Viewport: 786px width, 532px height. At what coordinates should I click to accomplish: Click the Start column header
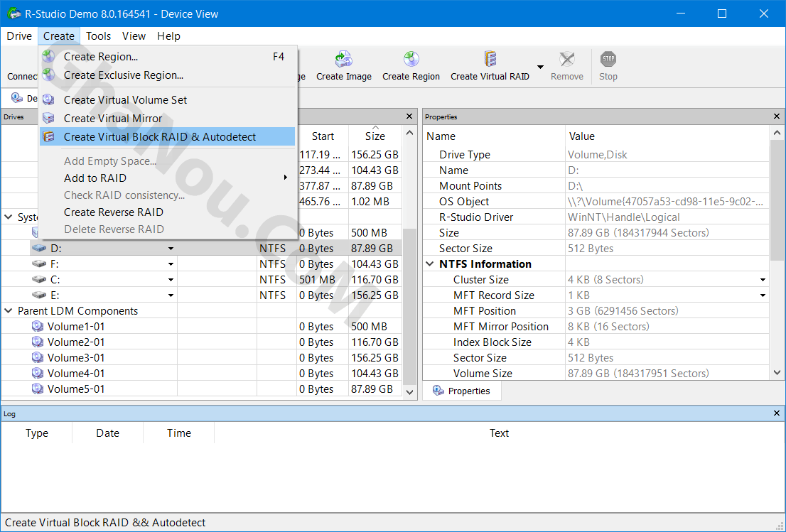[323, 136]
